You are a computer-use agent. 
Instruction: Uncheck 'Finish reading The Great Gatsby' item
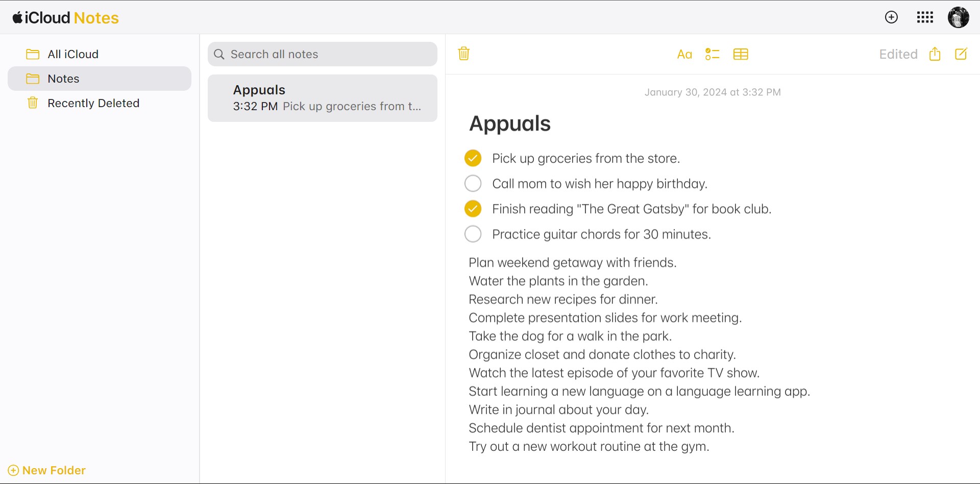click(x=473, y=209)
